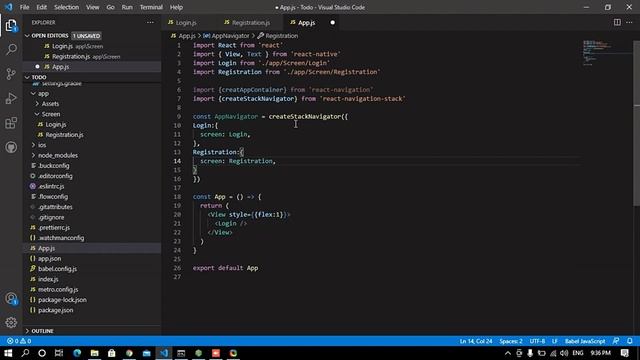Open Explorer panel ellipsis menu
The image size is (640, 360).
[150, 22]
